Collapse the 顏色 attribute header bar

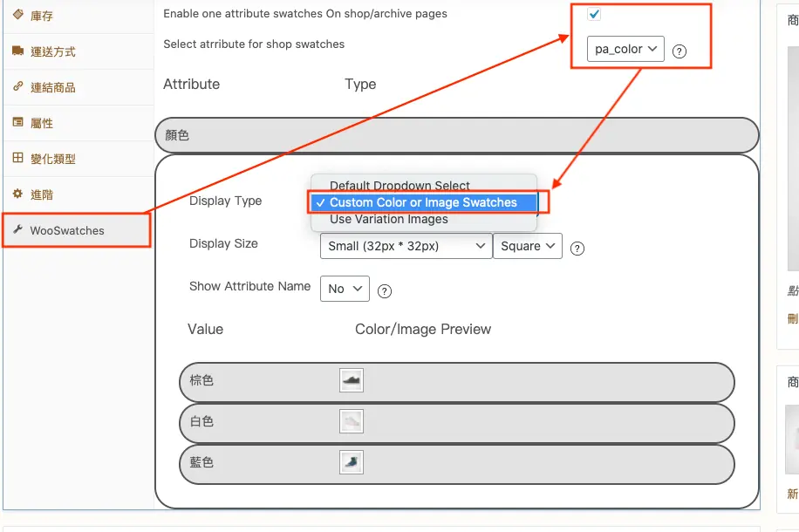point(457,135)
